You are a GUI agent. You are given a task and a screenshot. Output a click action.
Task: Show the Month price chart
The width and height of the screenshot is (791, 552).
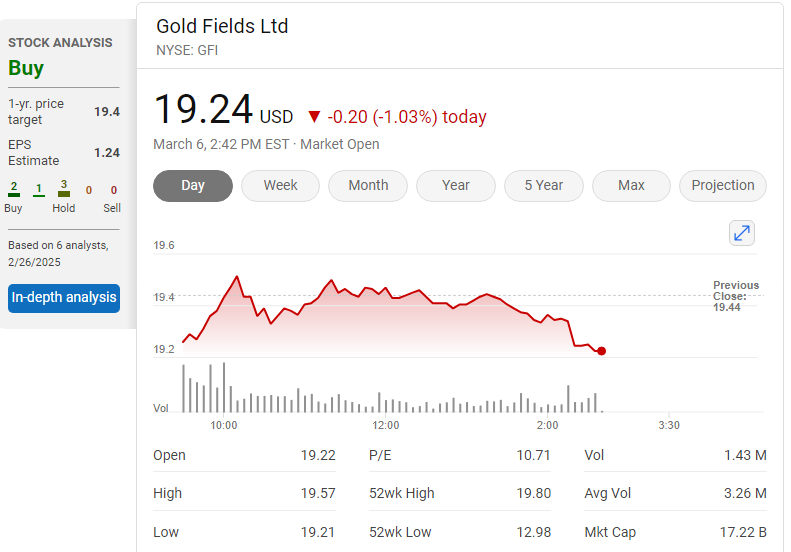coord(368,186)
